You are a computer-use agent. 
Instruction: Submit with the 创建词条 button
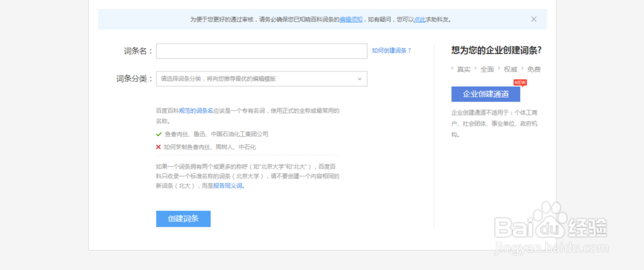pos(183,218)
